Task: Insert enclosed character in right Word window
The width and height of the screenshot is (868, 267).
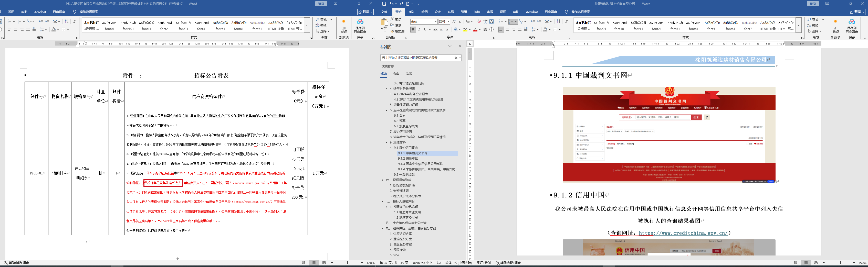Action: point(491,30)
